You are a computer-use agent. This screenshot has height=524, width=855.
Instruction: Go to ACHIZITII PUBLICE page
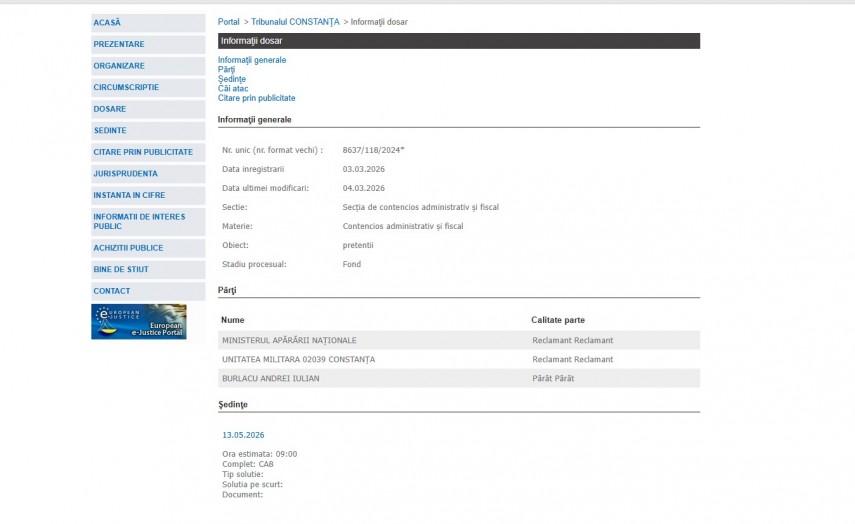128,248
